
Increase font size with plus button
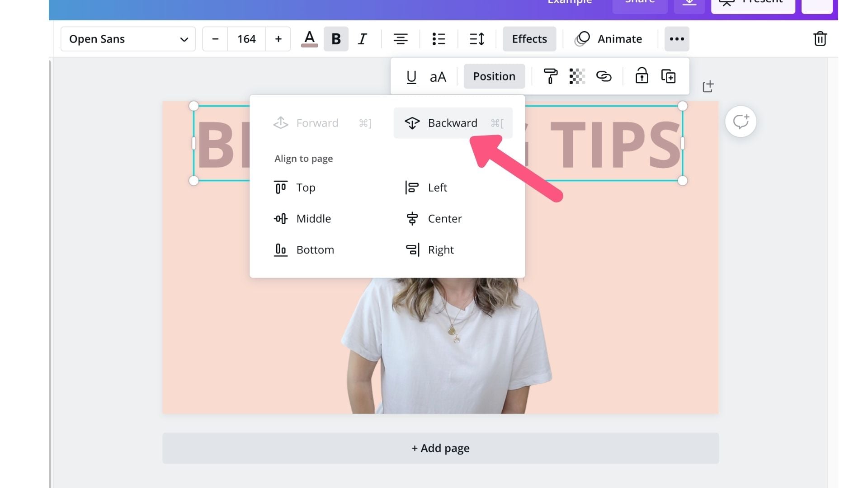coord(278,39)
